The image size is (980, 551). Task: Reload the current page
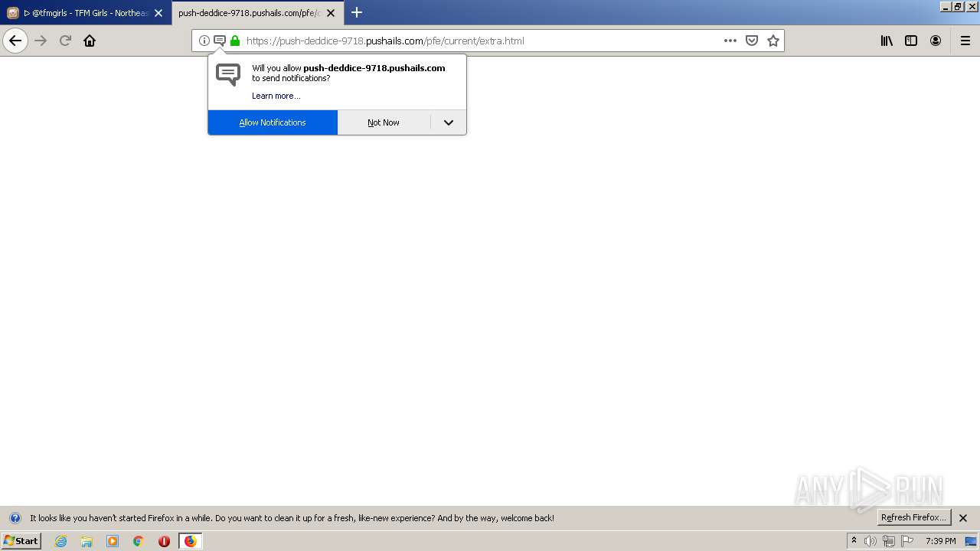point(65,41)
